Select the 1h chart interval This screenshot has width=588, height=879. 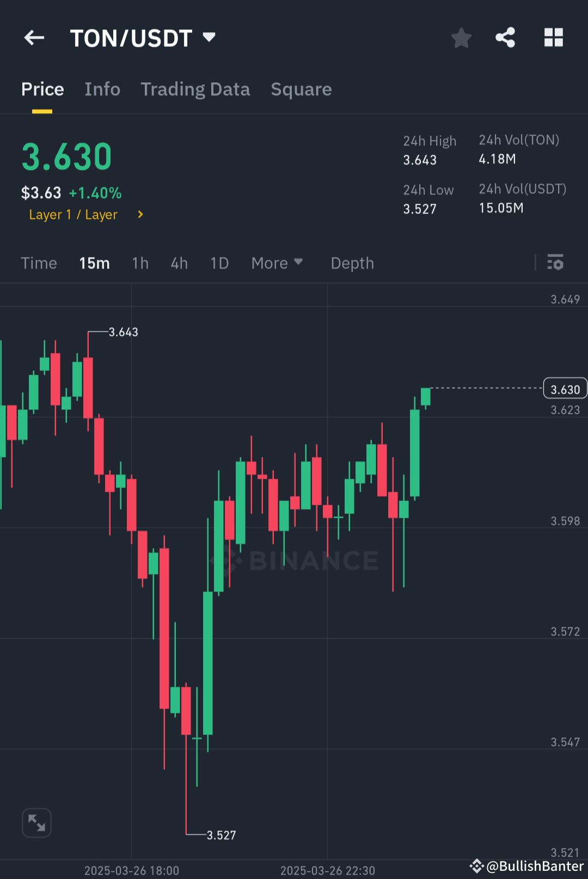[140, 263]
